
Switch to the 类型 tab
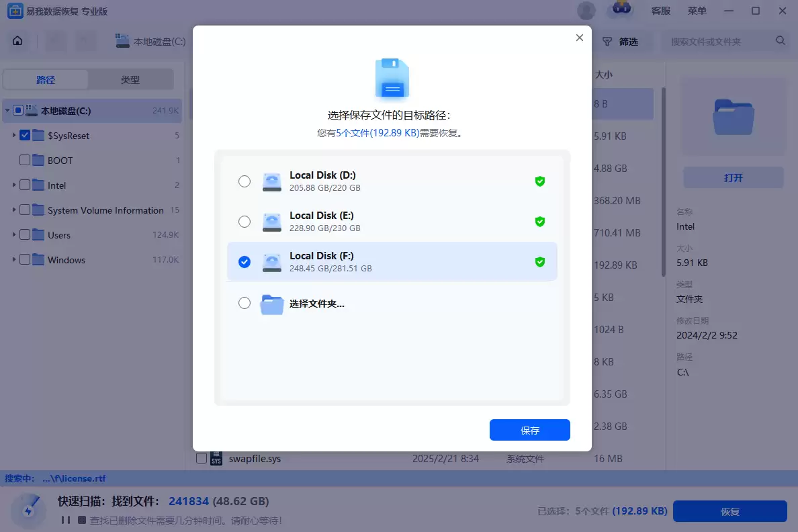(130, 80)
